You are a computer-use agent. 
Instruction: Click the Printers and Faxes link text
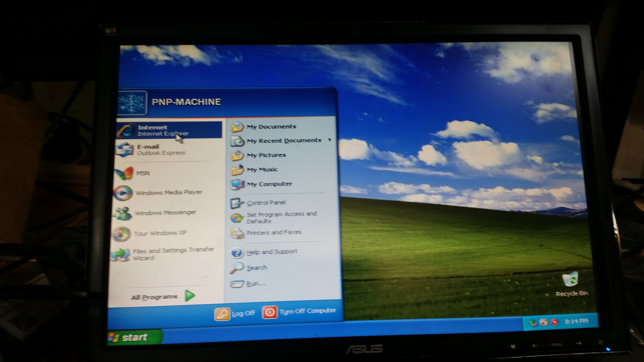(x=274, y=233)
